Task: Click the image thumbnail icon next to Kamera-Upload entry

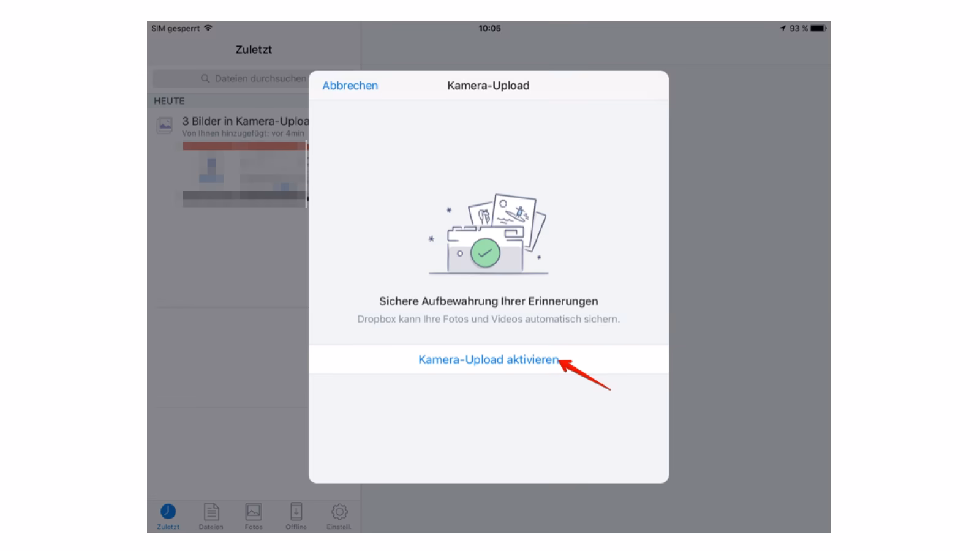Action: tap(164, 125)
